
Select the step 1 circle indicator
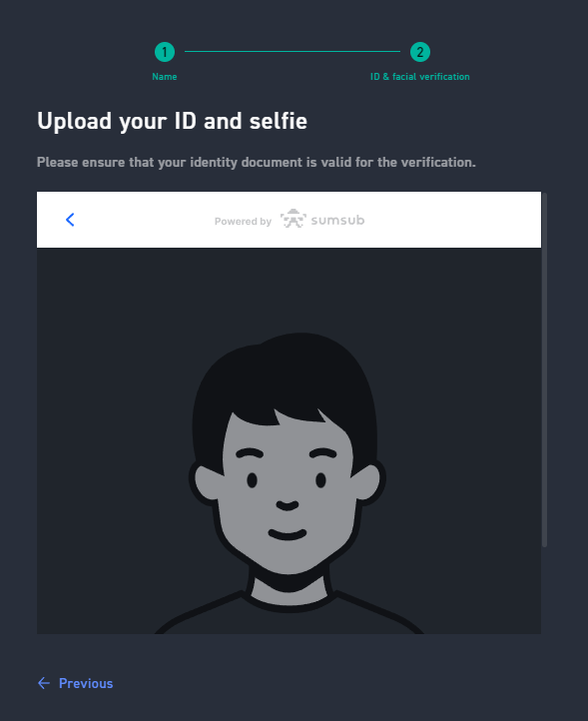tap(165, 52)
